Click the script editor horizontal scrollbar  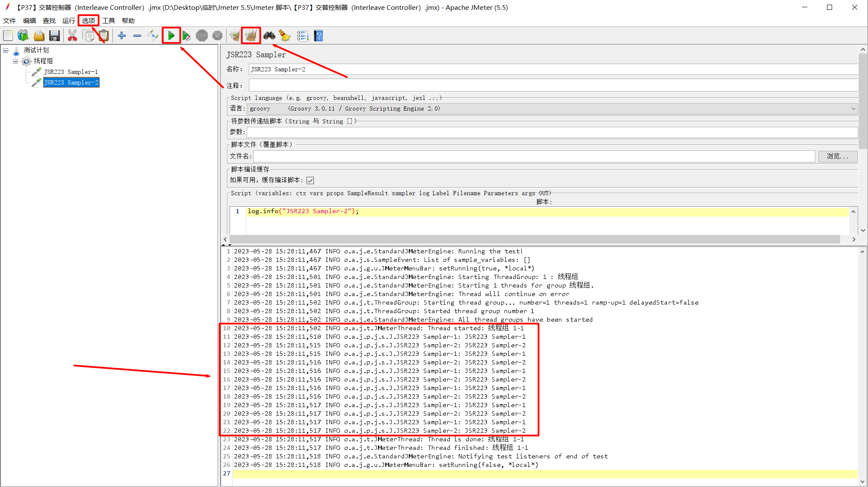point(534,240)
